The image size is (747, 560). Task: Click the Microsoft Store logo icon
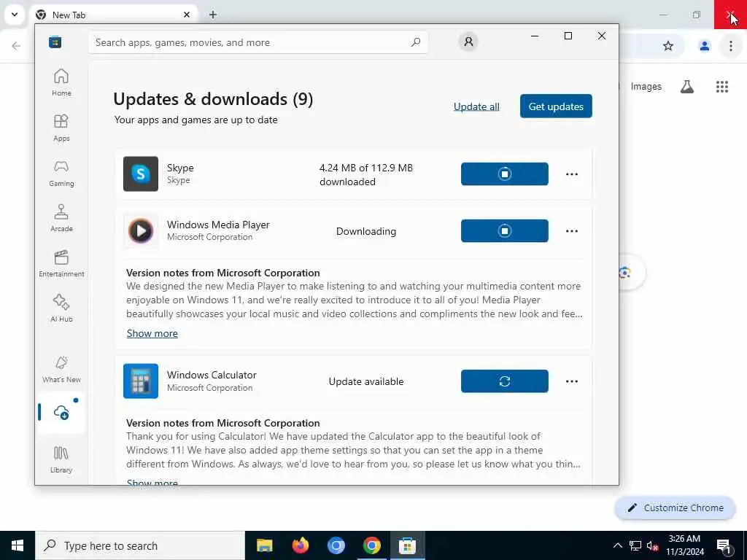click(x=55, y=42)
